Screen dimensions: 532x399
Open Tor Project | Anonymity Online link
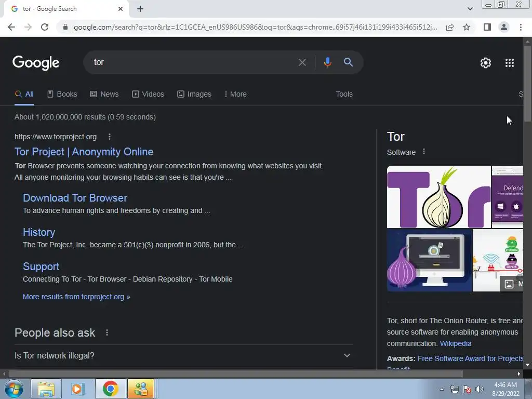pos(84,152)
